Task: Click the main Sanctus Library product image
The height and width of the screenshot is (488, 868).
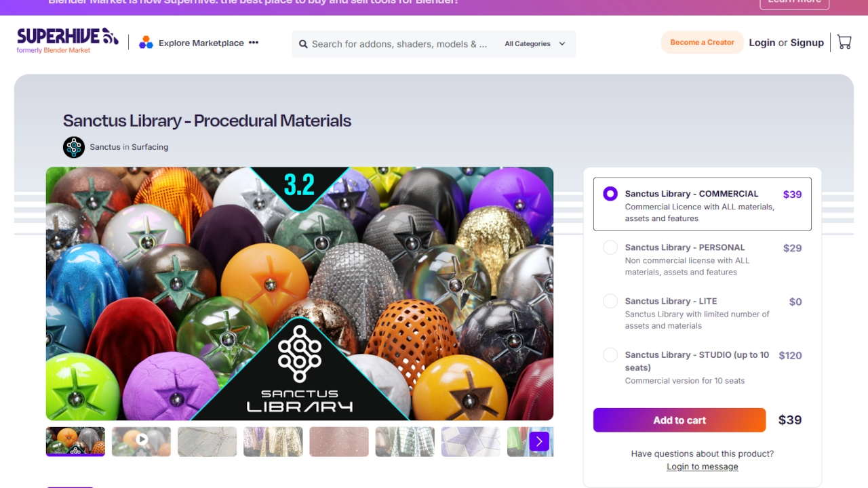Action: (x=300, y=293)
